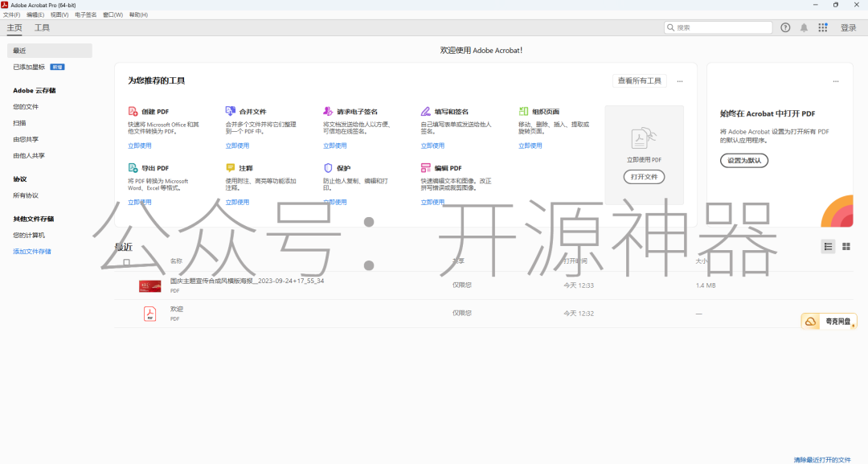The image size is (868, 464).
Task: Click the PDF file icon for 欢迎
Action: (149, 314)
